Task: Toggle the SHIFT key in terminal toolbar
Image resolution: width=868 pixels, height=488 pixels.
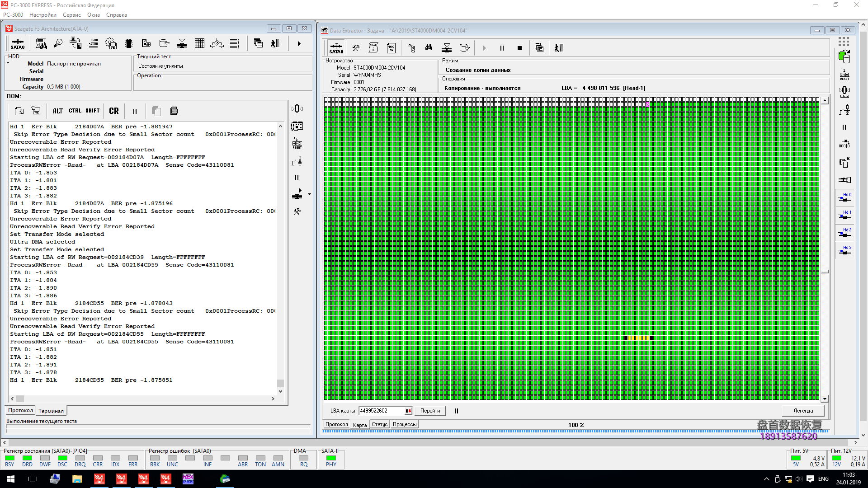Action: click(92, 111)
